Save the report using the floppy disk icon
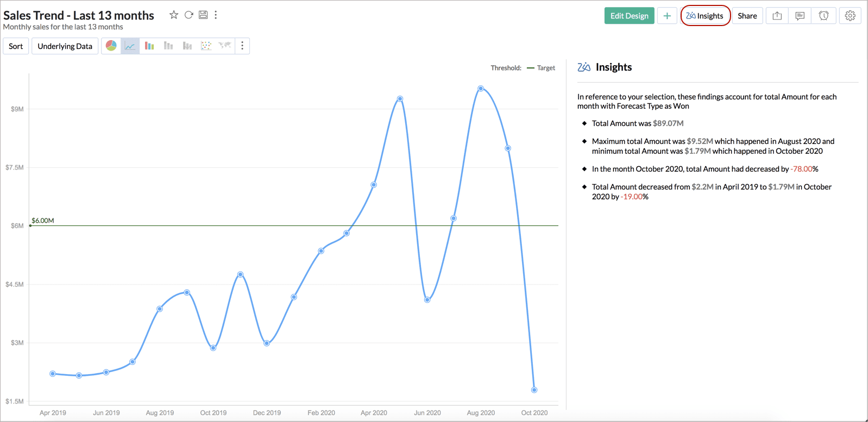 coord(203,15)
